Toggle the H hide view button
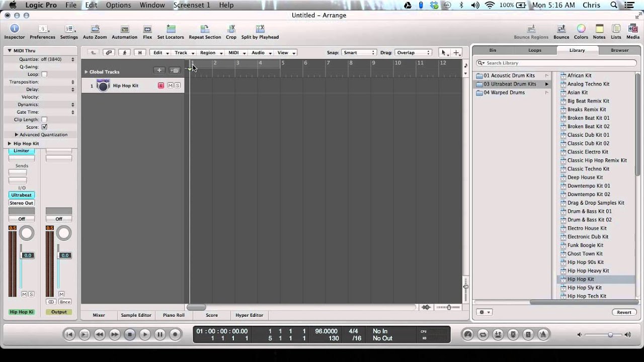 (x=140, y=52)
